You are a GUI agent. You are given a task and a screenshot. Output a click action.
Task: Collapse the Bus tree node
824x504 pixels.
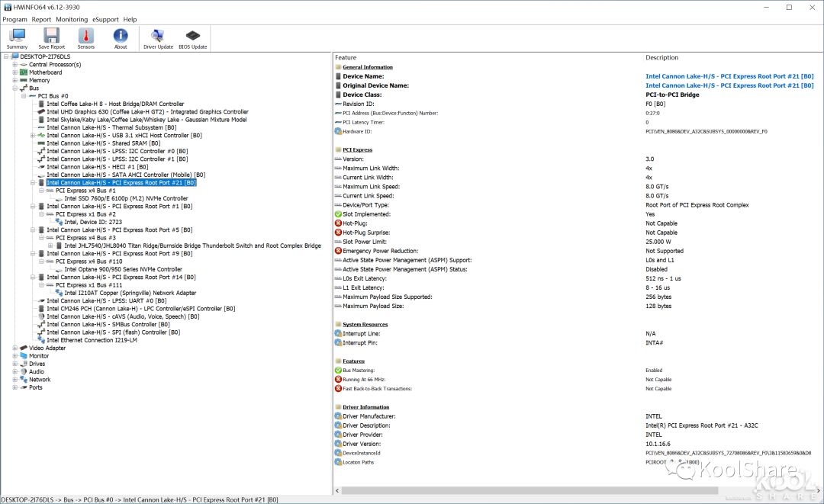click(14, 88)
